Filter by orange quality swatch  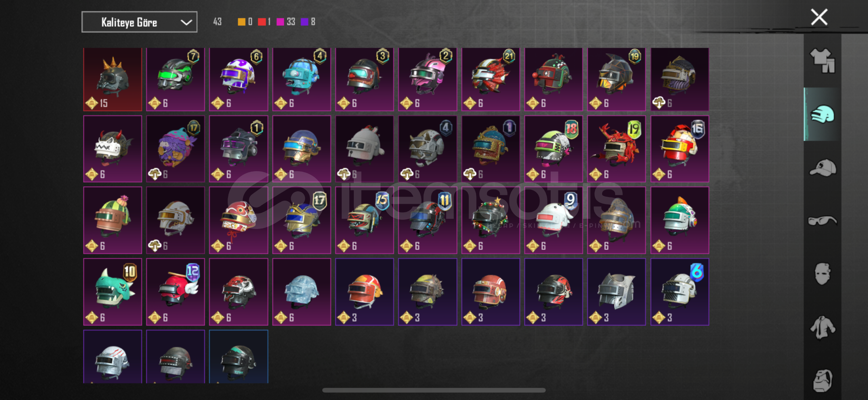click(x=241, y=22)
